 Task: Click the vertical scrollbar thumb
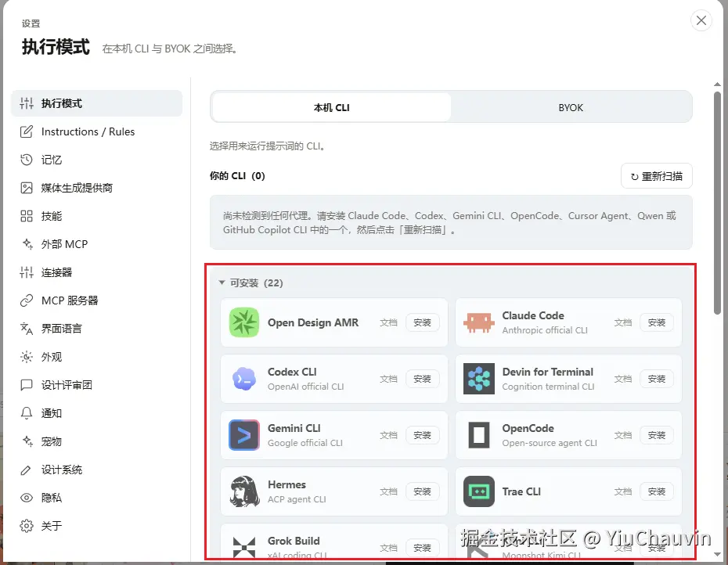pos(717,203)
